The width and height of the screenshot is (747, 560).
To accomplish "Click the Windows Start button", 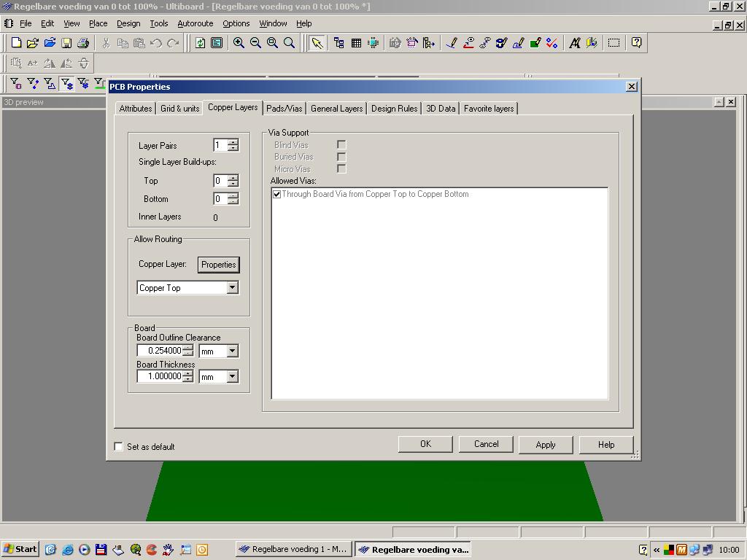I will pos(20,549).
